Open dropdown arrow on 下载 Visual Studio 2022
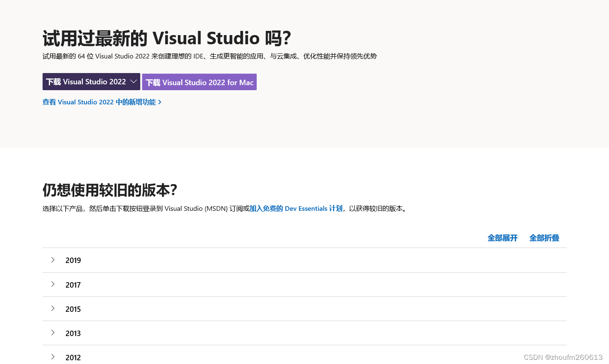The height and width of the screenshot is (364, 609). point(134,82)
